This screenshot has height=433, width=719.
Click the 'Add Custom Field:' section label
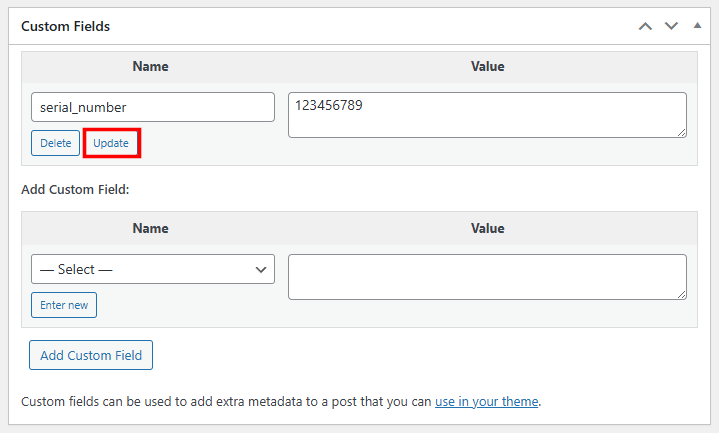tap(75, 189)
